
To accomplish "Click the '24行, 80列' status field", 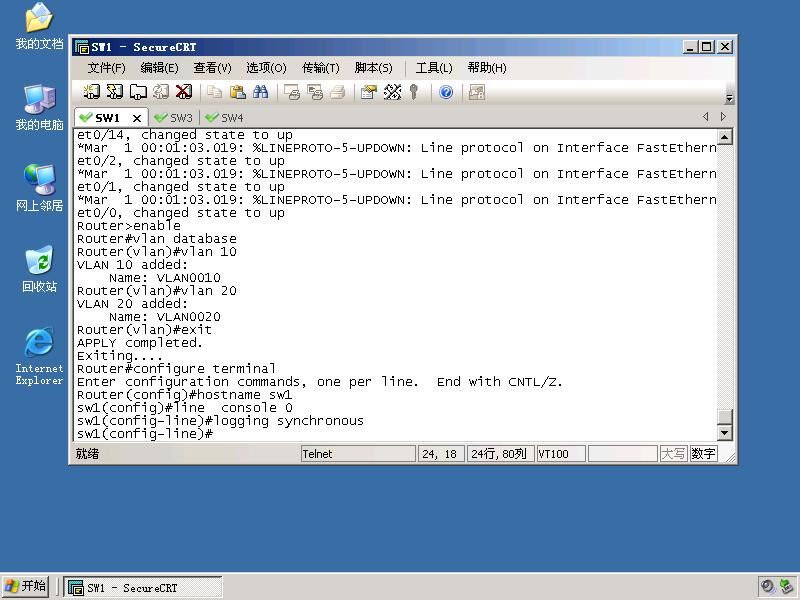I will [500, 454].
